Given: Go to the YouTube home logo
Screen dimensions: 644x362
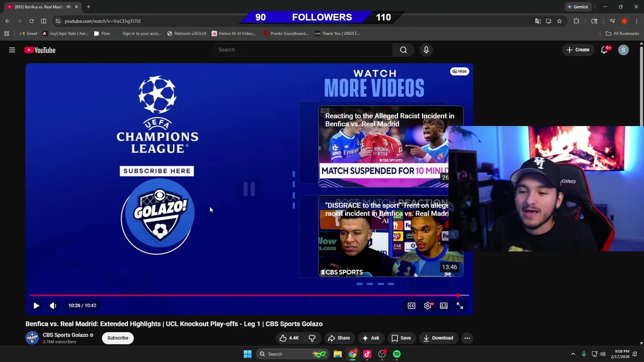Looking at the screenshot, I should 39,50.
